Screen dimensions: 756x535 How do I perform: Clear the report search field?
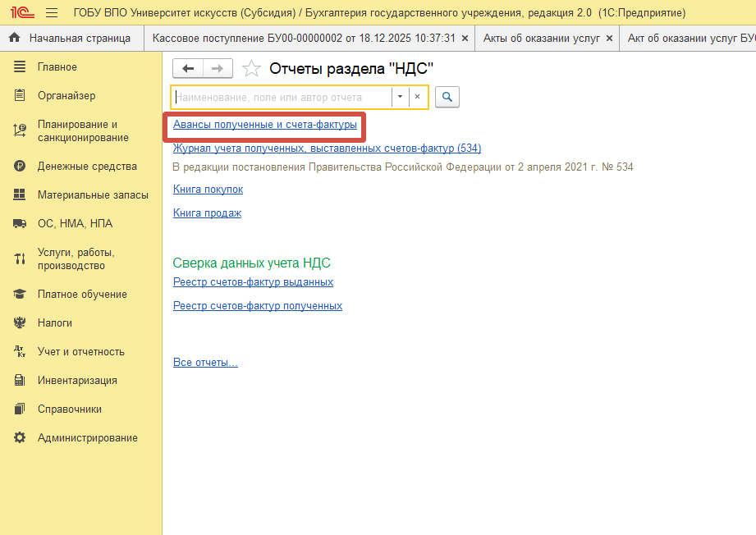pyautogui.click(x=418, y=96)
